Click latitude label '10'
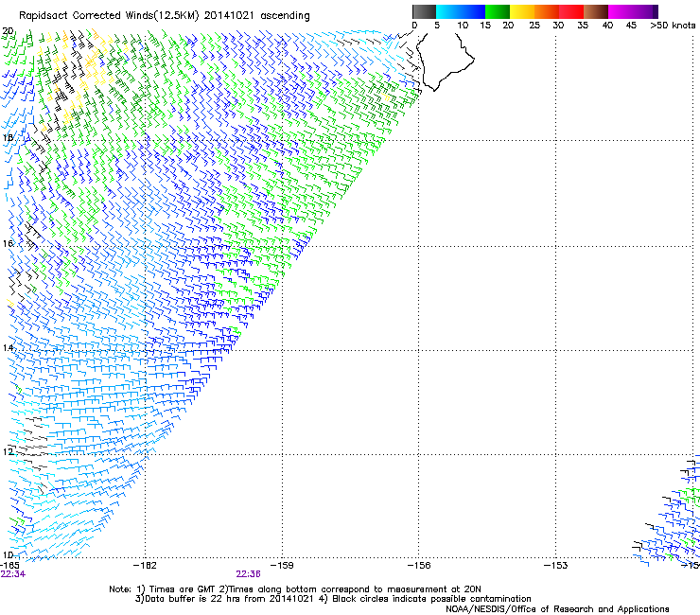Image resolution: width=700 pixels, height=615 pixels. click(8, 555)
